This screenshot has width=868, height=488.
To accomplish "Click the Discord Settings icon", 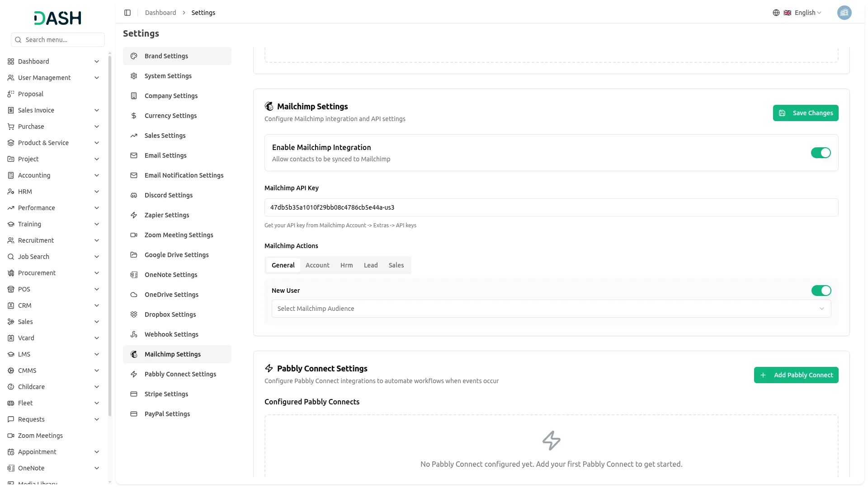I will click(x=134, y=195).
